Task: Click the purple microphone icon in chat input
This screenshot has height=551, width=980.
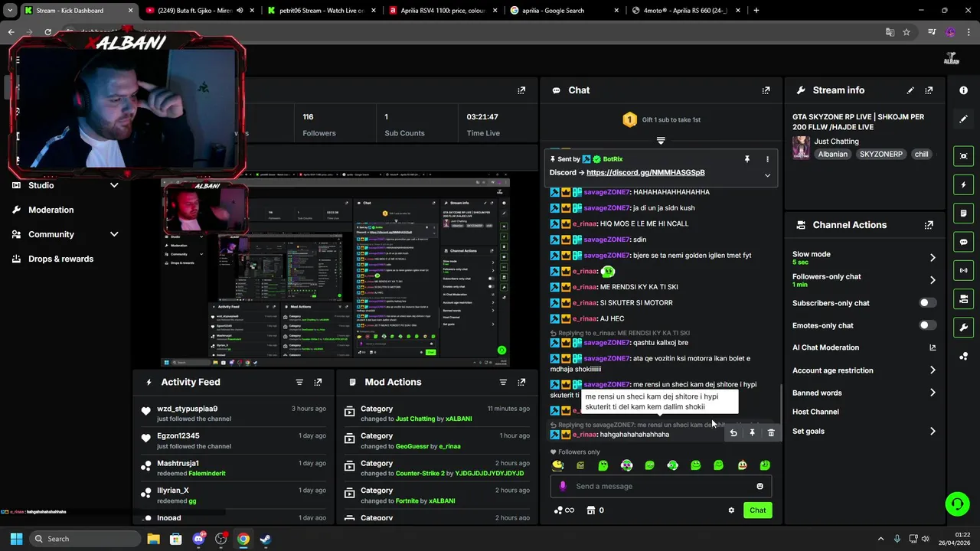Action: [563, 486]
